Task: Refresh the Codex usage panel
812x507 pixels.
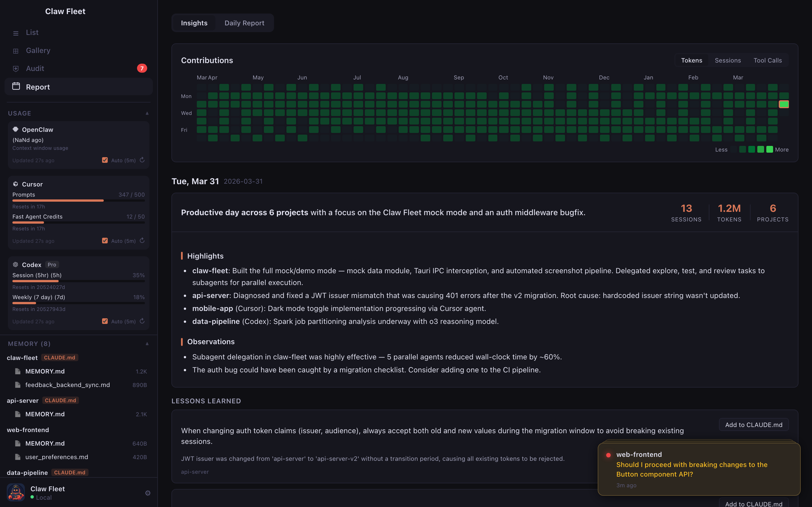Action: tap(142, 321)
